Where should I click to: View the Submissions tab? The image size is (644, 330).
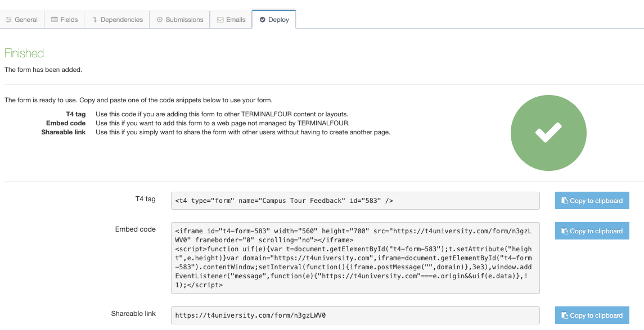180,20
